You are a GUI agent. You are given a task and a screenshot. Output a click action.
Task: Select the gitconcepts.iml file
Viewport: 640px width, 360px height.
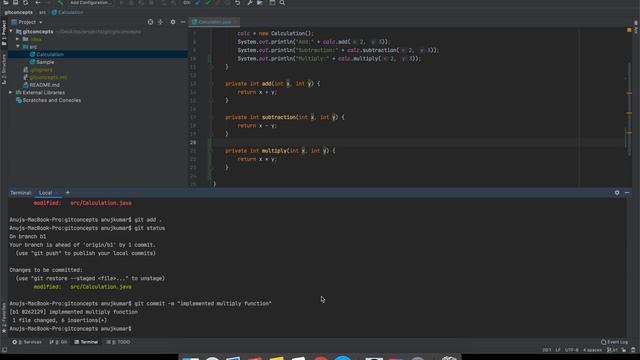pyautogui.click(x=45, y=77)
